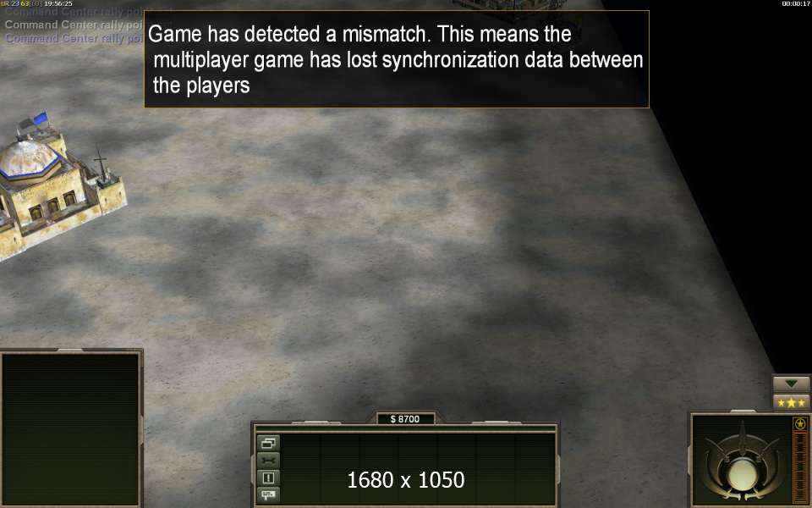Open the three-star Generals powers button

(x=792, y=402)
